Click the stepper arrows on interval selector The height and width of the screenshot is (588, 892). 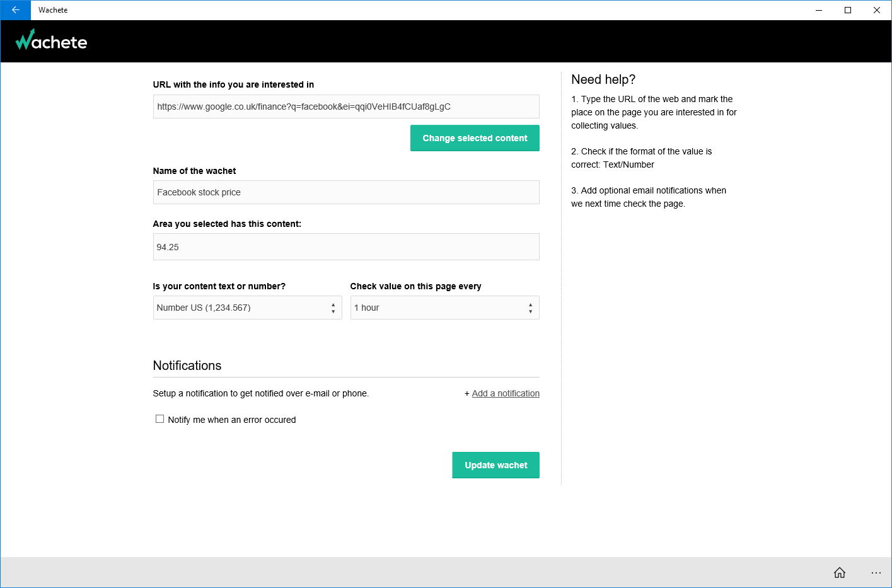530,308
